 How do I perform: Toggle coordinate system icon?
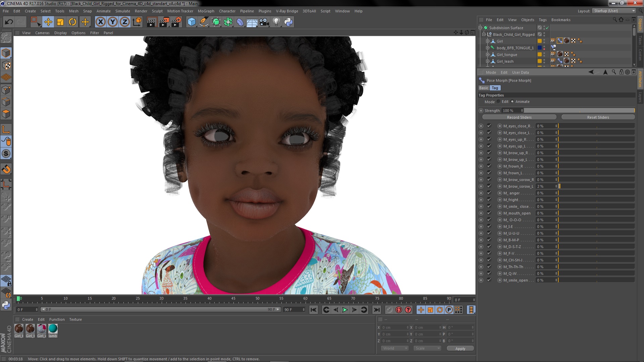pos(137,22)
